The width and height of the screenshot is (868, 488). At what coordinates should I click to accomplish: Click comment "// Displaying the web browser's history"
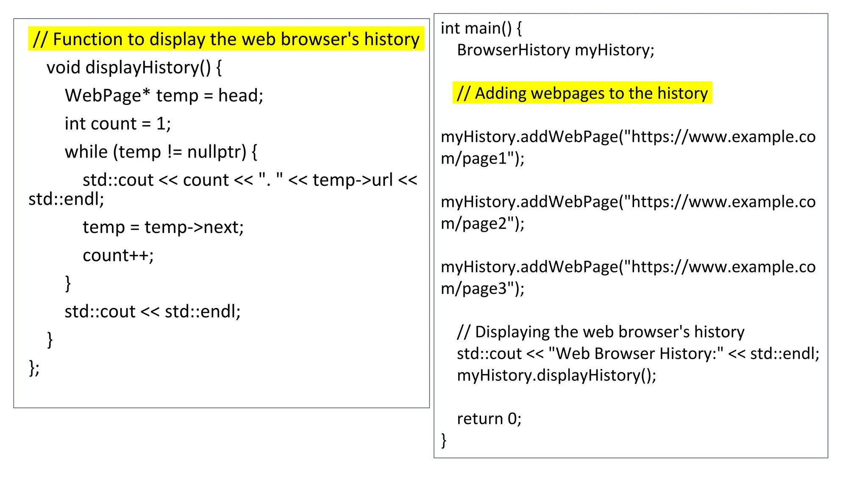tap(601, 332)
